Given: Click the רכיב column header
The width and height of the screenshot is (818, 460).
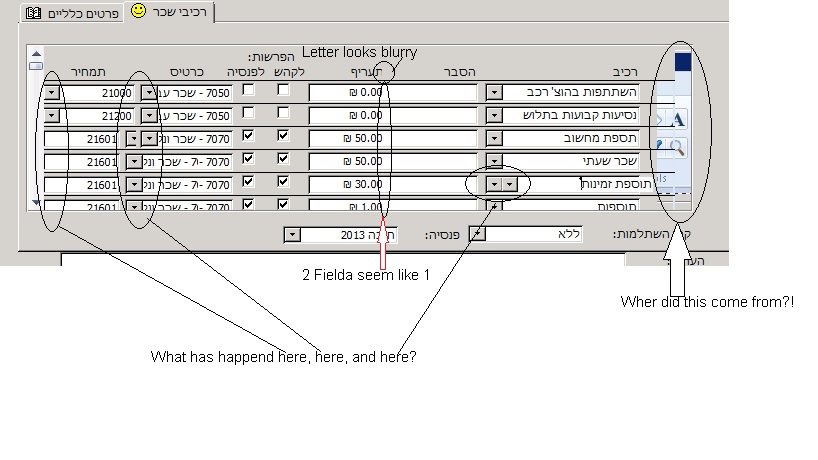Looking at the screenshot, I should [x=625, y=72].
